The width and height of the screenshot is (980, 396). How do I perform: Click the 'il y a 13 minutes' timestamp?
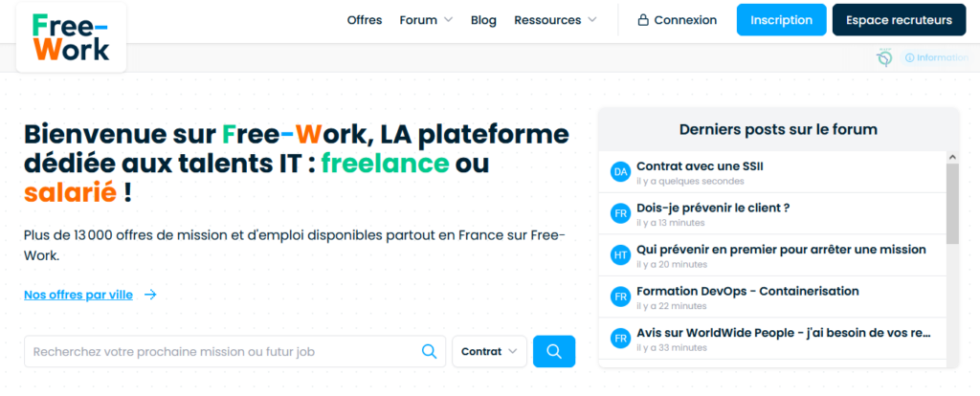click(x=670, y=223)
